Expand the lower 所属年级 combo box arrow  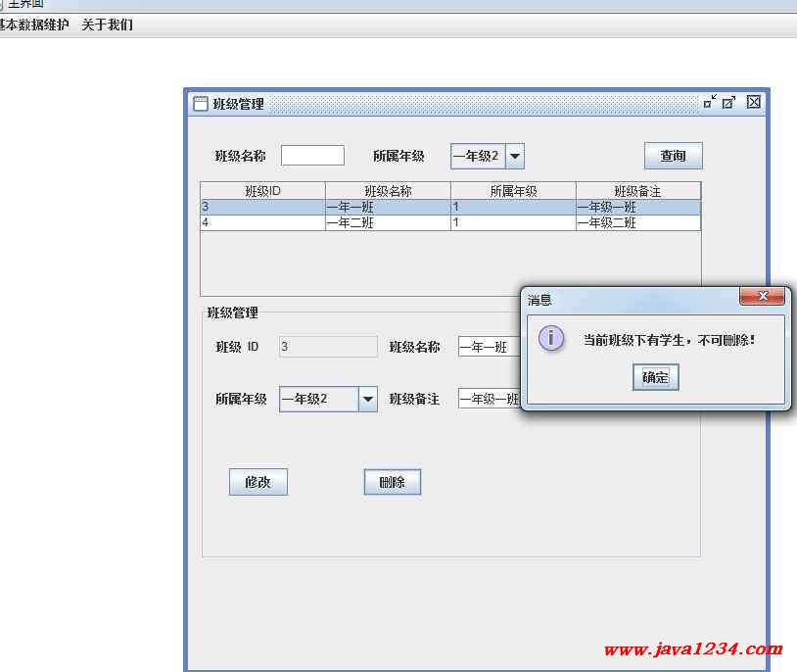click(x=367, y=399)
